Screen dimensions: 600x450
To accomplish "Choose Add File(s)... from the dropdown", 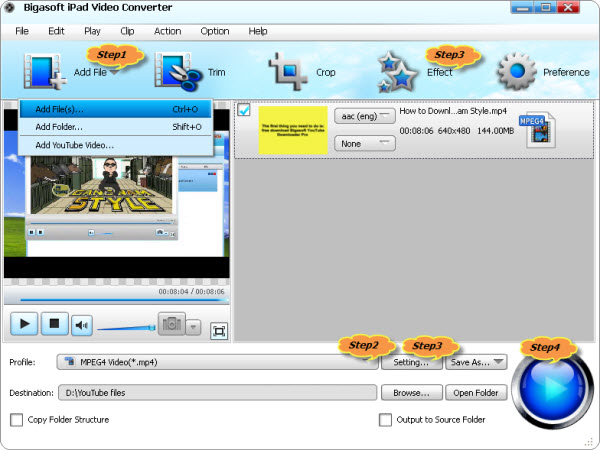I will pos(116,109).
